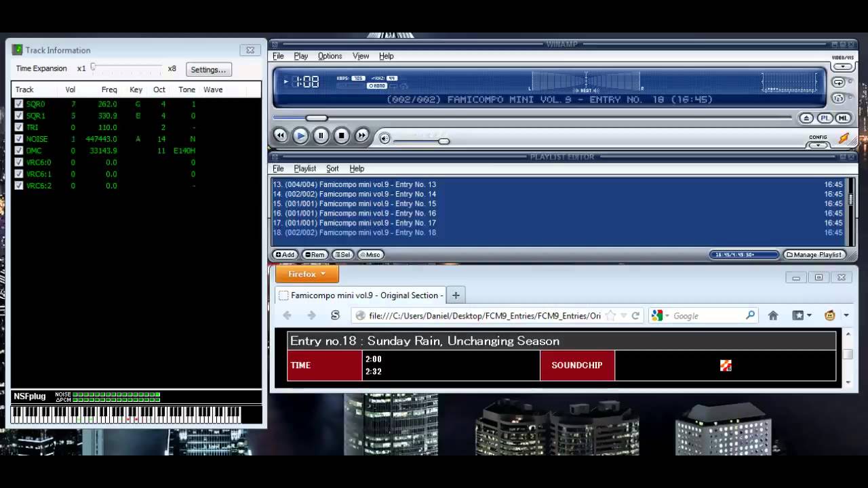
Task: Open the Winamp Options menu
Action: click(x=330, y=56)
